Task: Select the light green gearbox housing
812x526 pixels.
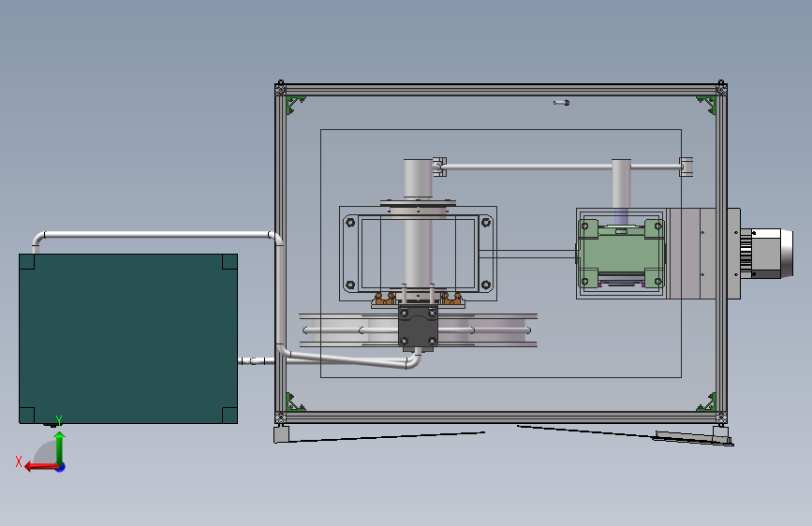Action: (x=621, y=253)
